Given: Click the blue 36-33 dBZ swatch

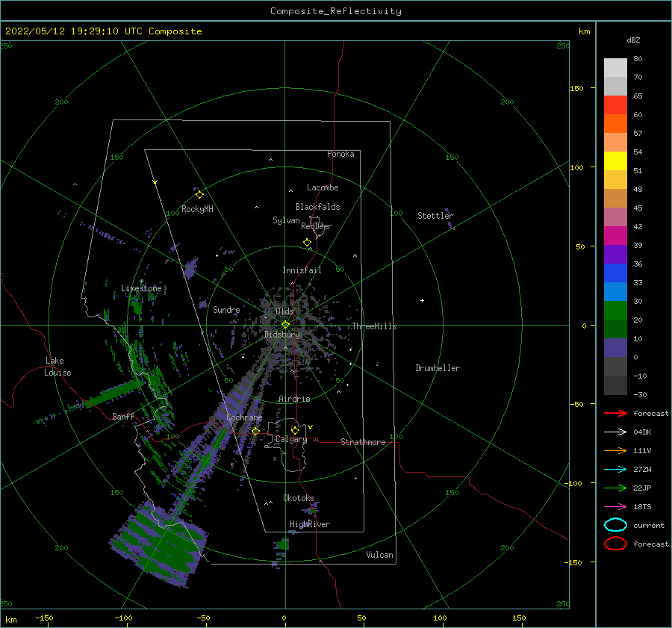Looking at the screenshot, I should pyautogui.click(x=615, y=273).
